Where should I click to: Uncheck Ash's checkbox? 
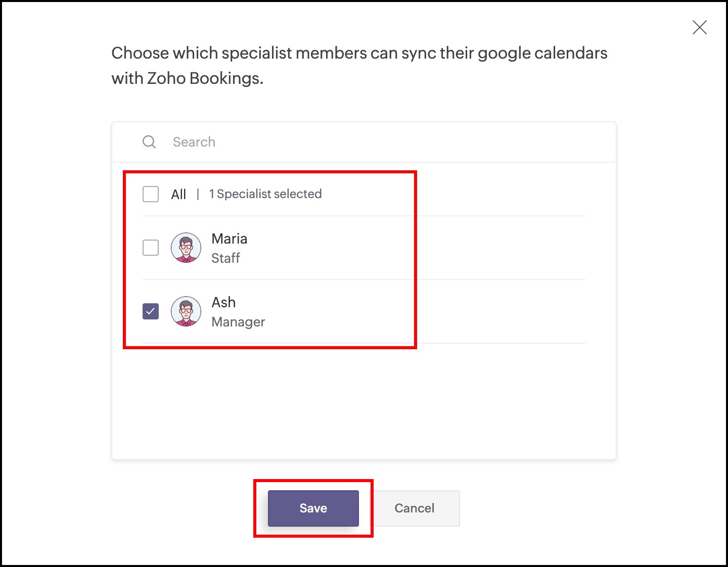point(151,311)
